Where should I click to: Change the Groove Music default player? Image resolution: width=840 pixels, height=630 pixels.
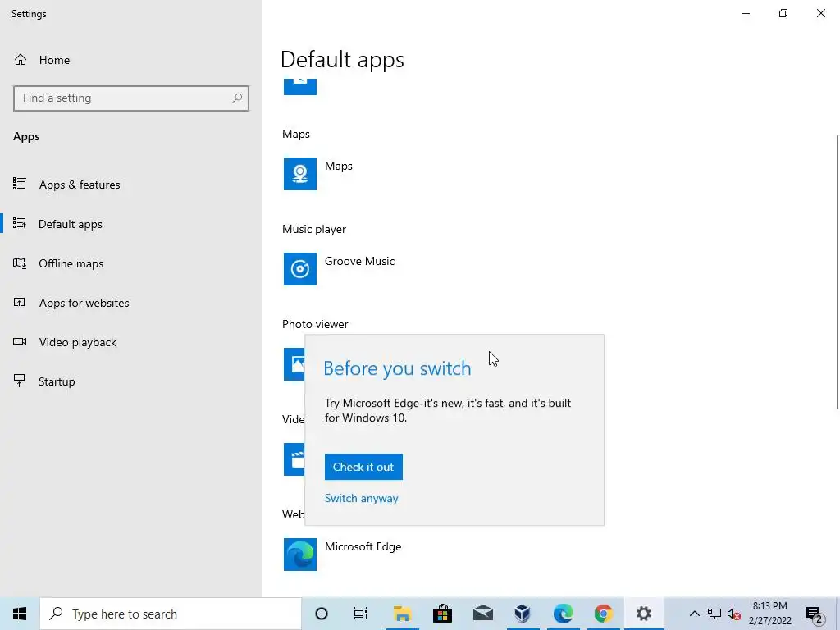[359, 262]
